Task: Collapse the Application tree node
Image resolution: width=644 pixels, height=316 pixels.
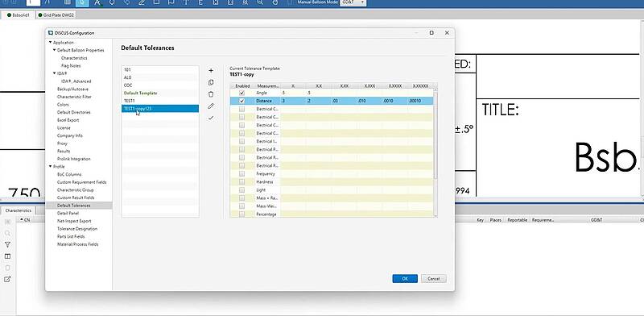Action: 51,43
